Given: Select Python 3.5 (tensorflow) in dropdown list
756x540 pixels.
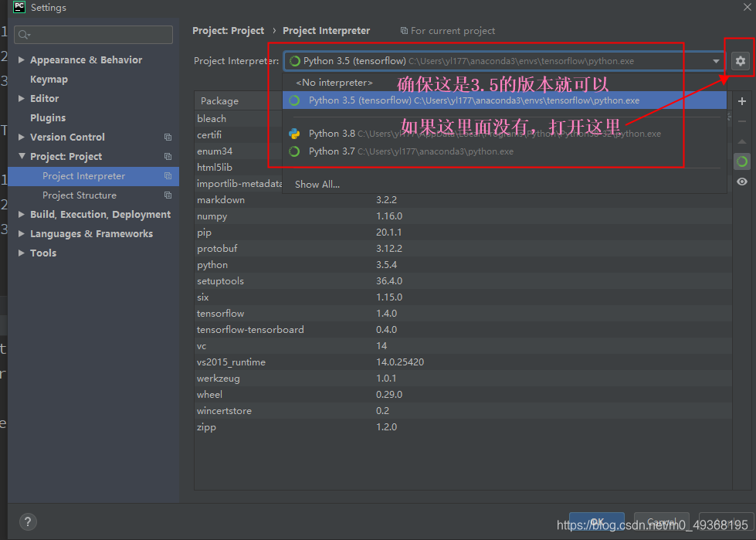Looking at the screenshot, I should click(x=504, y=100).
